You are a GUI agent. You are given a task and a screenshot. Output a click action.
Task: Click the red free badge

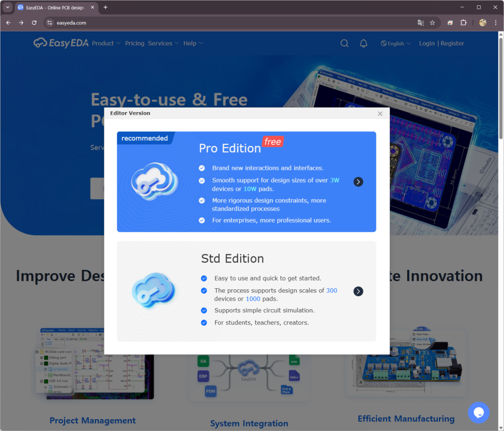click(x=272, y=142)
